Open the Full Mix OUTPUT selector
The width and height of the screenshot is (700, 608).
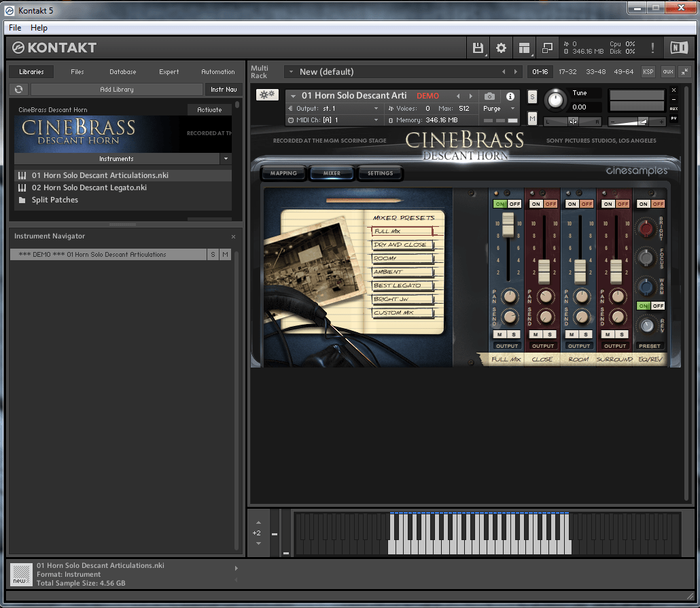point(507,346)
